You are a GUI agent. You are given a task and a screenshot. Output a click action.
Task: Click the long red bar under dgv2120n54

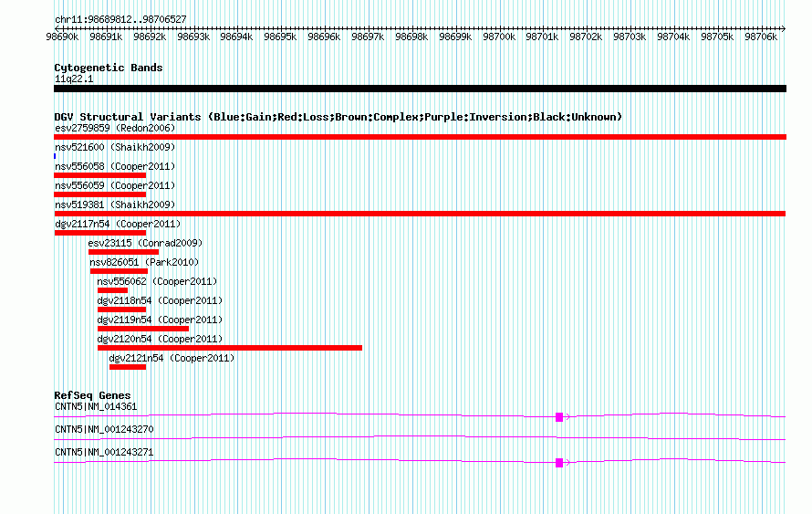coord(230,348)
